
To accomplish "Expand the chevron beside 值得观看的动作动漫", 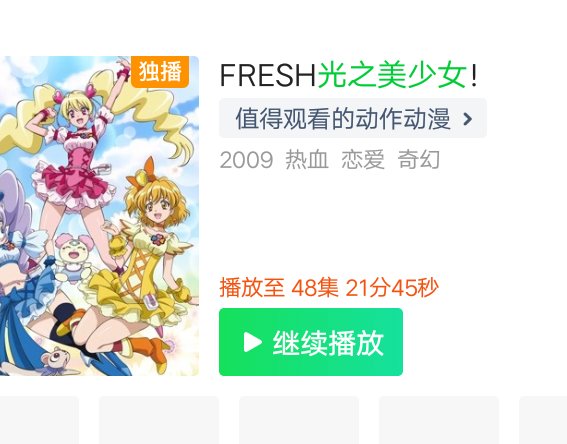I will 468,119.
